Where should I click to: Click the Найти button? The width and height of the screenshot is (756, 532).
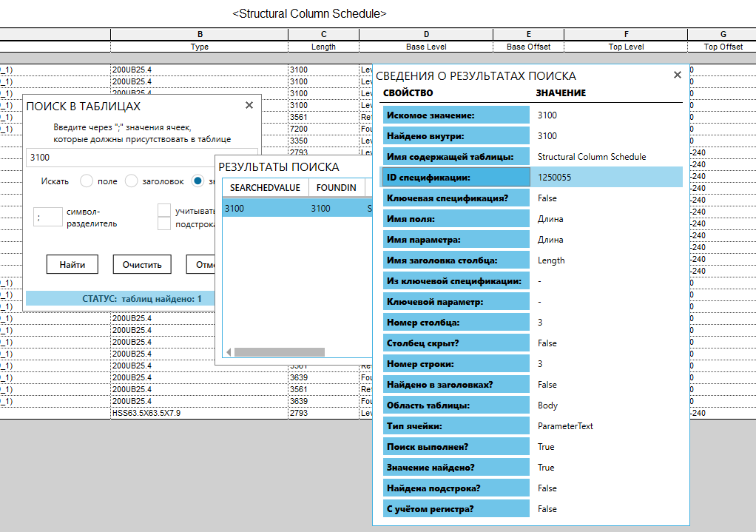[x=72, y=264]
